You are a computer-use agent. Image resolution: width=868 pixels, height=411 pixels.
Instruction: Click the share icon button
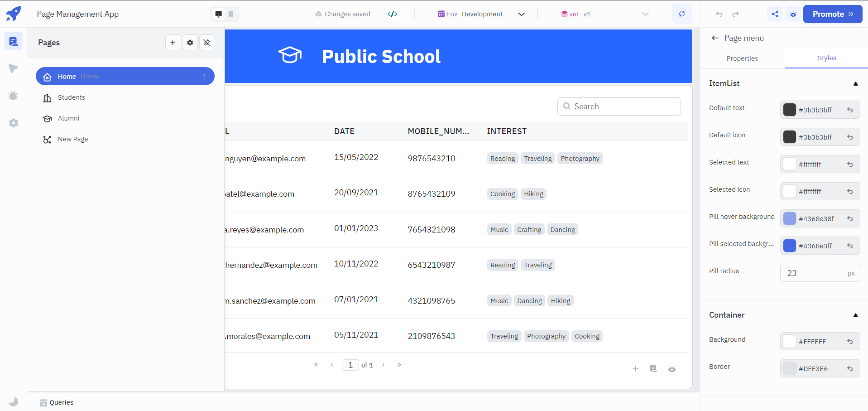click(x=775, y=14)
